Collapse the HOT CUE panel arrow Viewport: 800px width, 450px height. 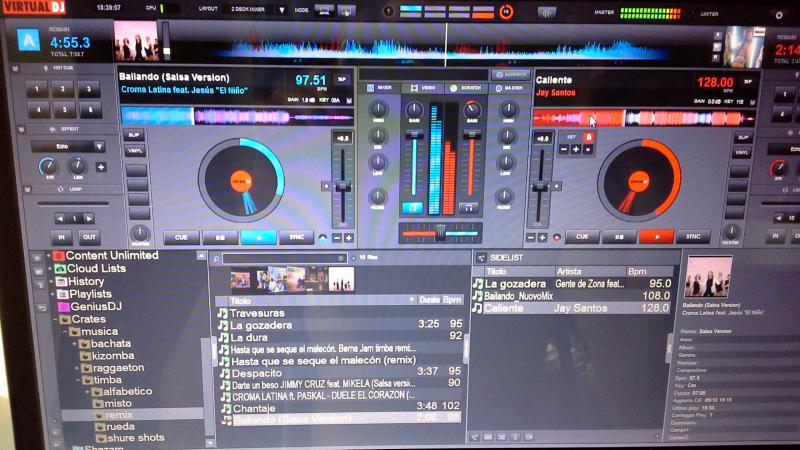click(x=15, y=68)
